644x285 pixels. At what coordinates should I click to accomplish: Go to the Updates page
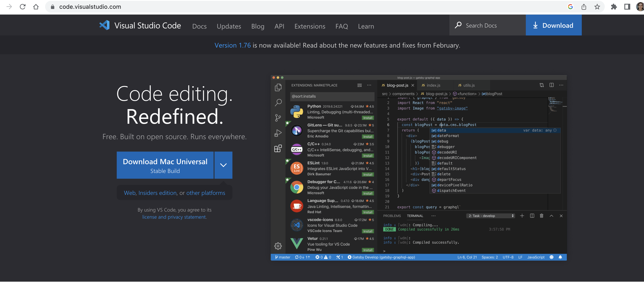229,26
